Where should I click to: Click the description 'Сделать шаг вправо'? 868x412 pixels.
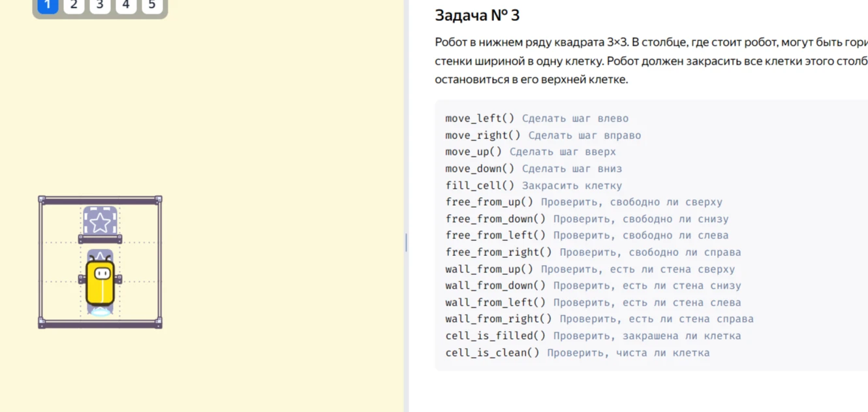coord(585,135)
